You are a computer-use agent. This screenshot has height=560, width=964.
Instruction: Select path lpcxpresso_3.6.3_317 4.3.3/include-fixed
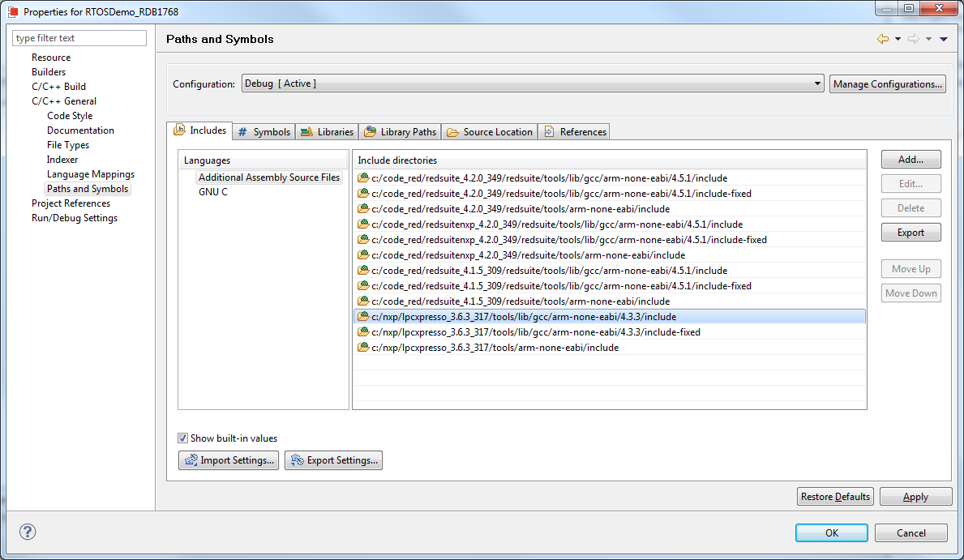535,332
